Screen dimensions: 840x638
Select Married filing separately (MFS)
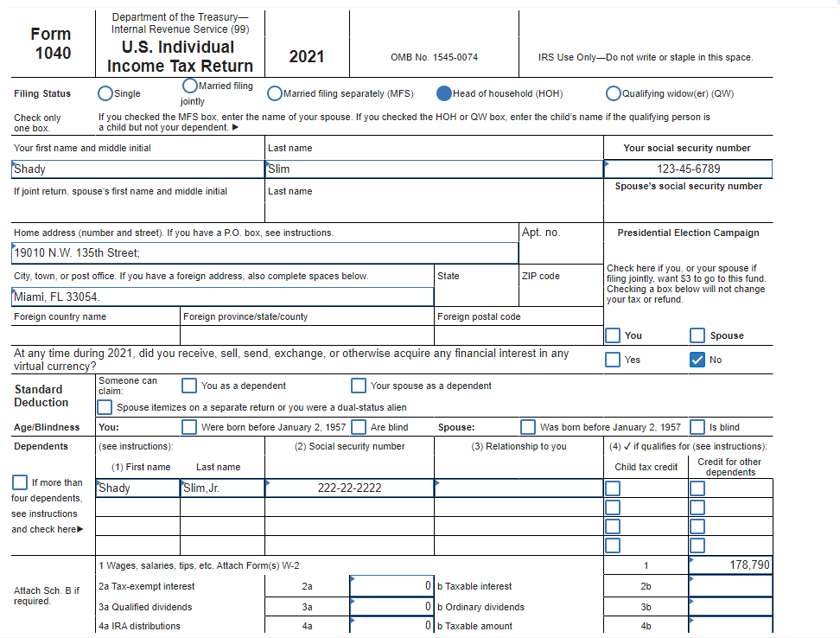[x=274, y=93]
